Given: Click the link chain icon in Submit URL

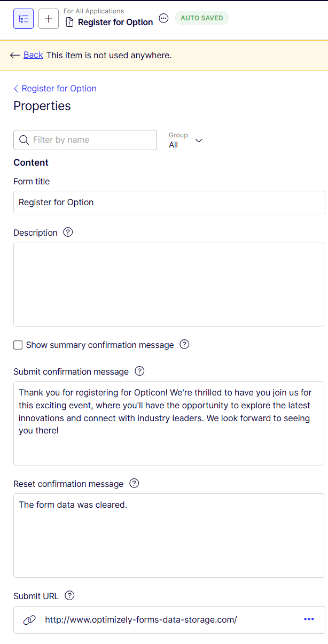Looking at the screenshot, I should pos(29,620).
